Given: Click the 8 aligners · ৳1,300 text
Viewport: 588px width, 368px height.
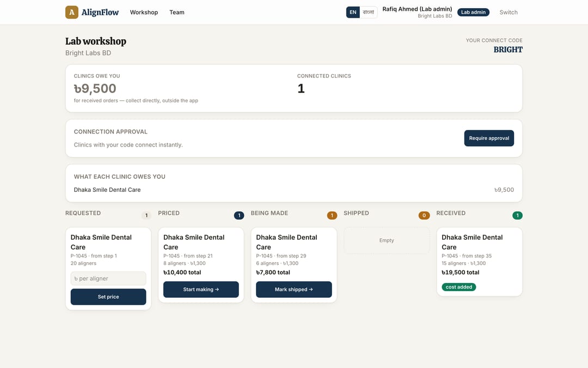Looking at the screenshot, I should coord(185,263).
